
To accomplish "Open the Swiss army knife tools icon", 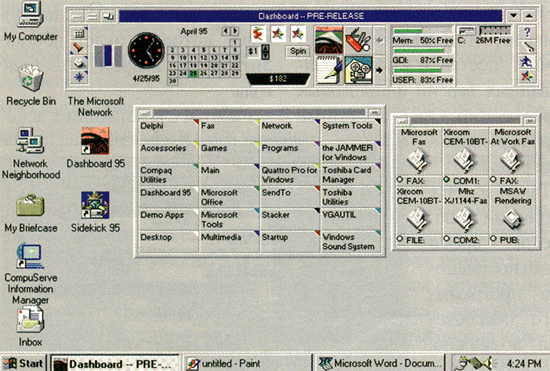I will 358,40.
